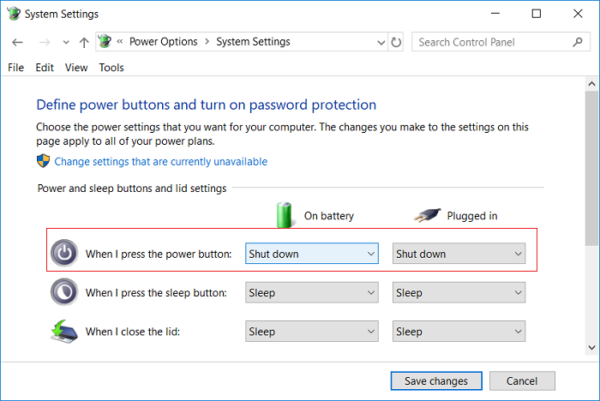The height and width of the screenshot is (401, 600).
Task: Expand address bar history dropdown
Action: coord(381,42)
